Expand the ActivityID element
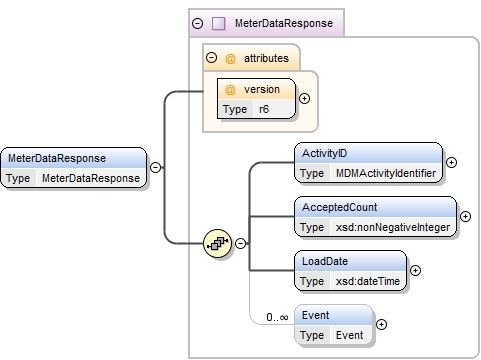This screenshot has height=360, width=481. (x=451, y=162)
